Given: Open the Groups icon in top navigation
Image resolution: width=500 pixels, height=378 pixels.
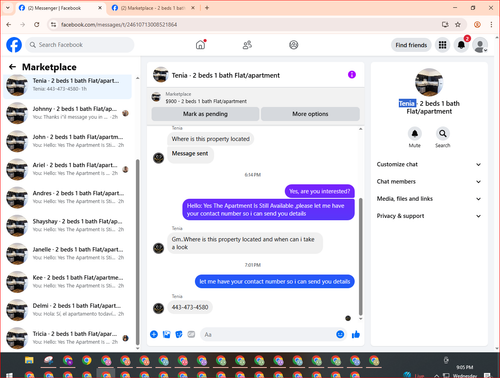Looking at the screenshot, I should point(294,45).
